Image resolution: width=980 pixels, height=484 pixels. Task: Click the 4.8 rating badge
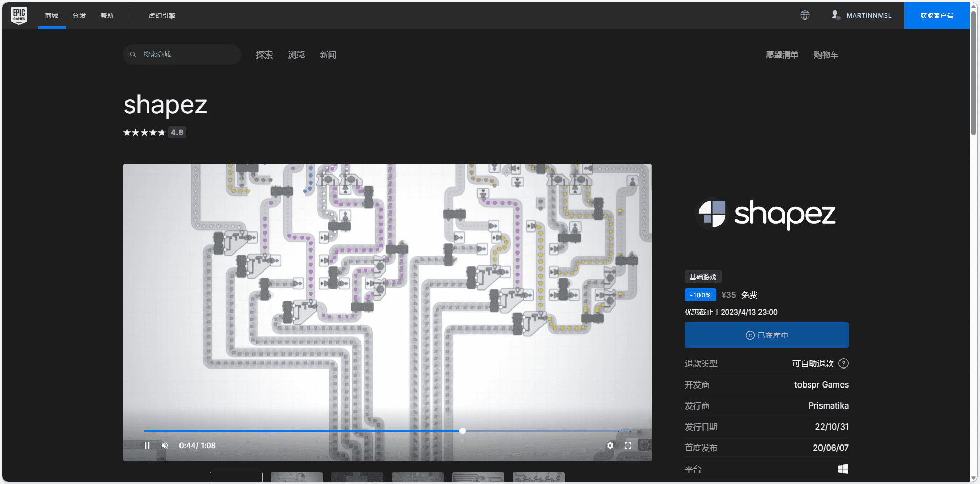click(x=177, y=132)
